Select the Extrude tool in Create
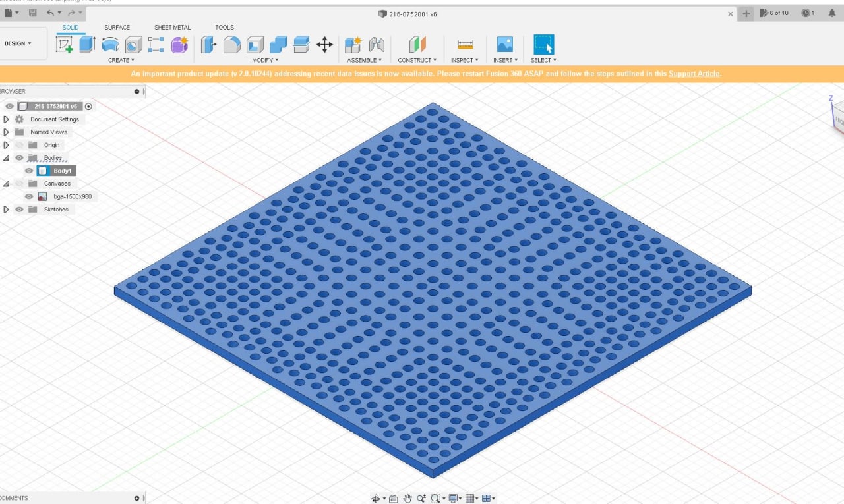 tap(87, 44)
